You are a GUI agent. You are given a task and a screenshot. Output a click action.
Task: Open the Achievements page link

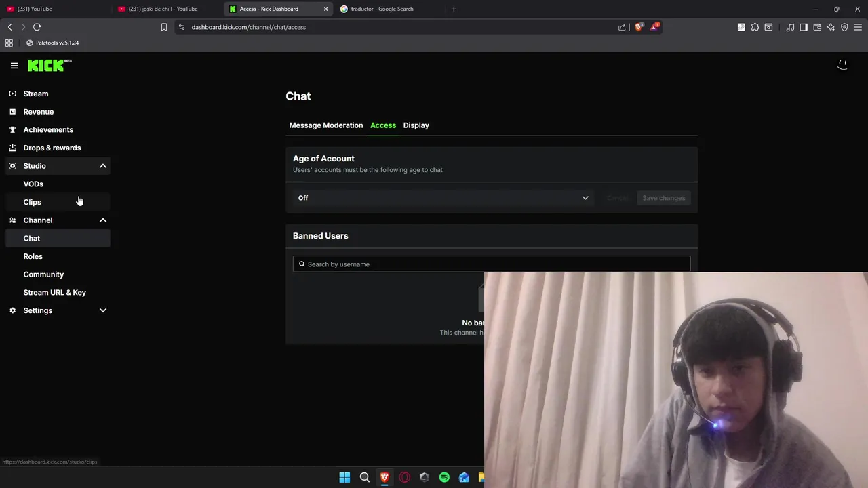48,129
